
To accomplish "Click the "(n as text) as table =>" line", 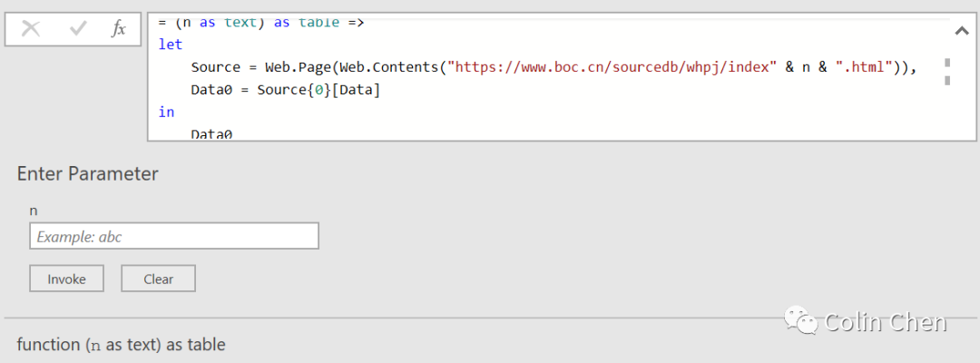I will pyautogui.click(x=261, y=22).
